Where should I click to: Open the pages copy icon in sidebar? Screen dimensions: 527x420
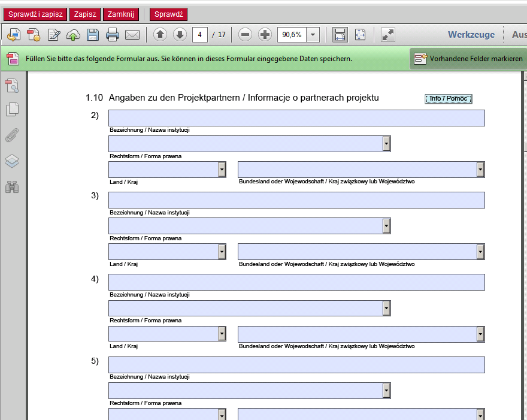click(x=12, y=109)
